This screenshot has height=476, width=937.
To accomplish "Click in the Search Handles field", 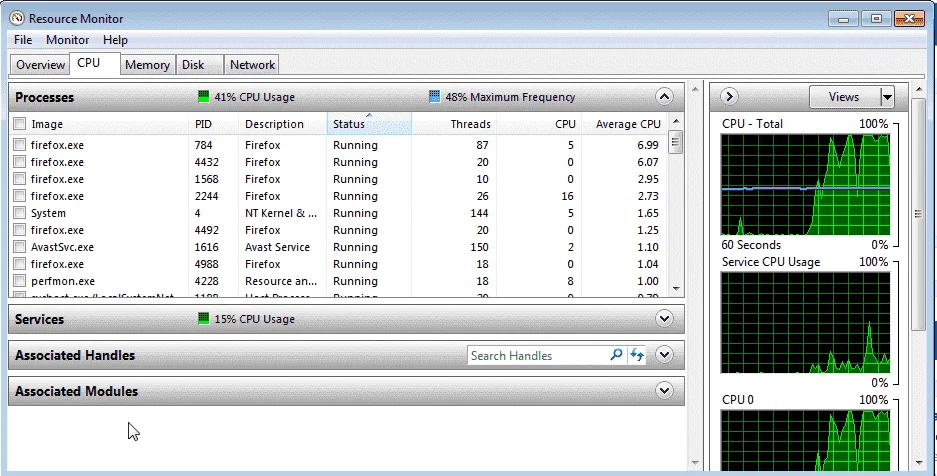I will coord(538,355).
